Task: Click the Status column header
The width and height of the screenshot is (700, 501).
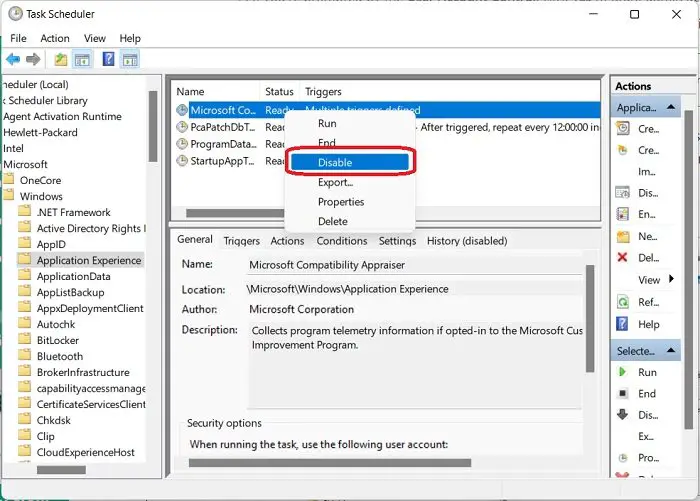Action: (x=279, y=92)
